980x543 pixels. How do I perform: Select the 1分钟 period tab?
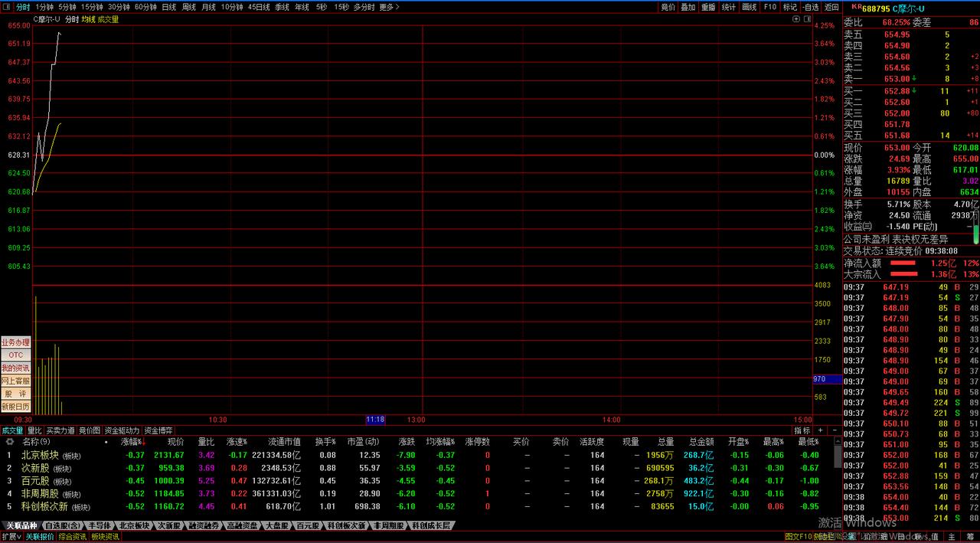44,7
